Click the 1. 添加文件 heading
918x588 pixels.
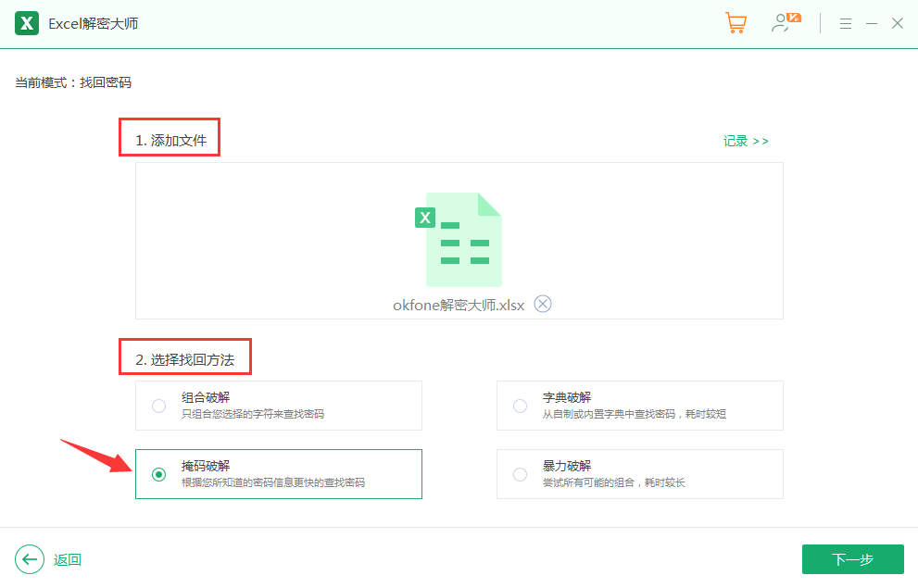(171, 141)
